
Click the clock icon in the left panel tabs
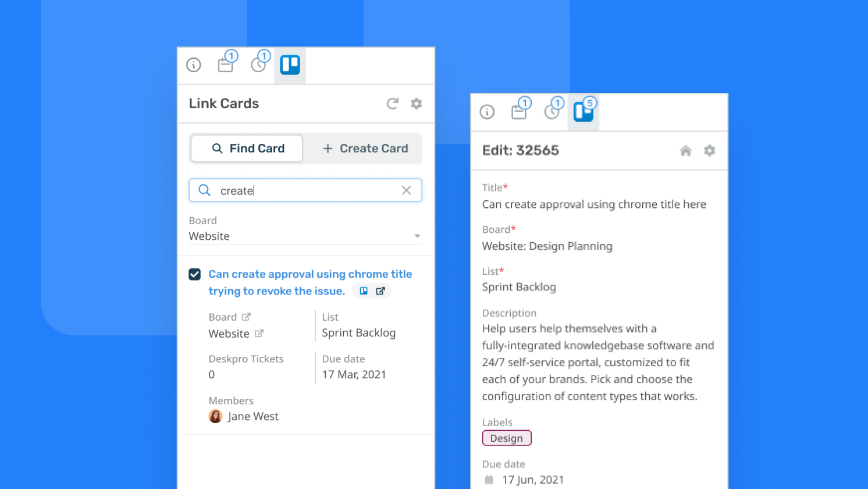258,65
